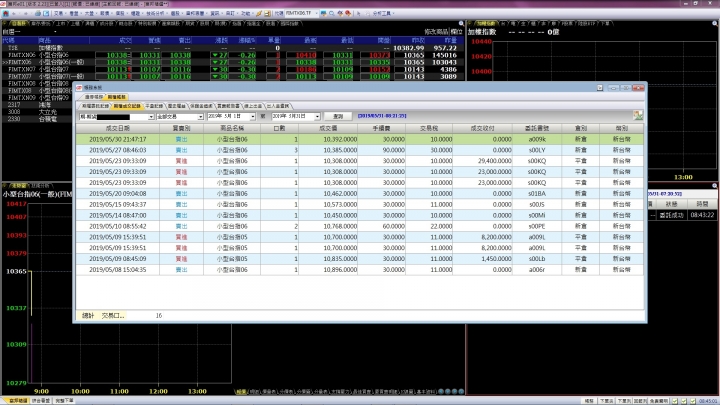Viewport: 720px width, 405px height.
Task: Click the first round button after the bottom tabs
Action: tap(441, 391)
